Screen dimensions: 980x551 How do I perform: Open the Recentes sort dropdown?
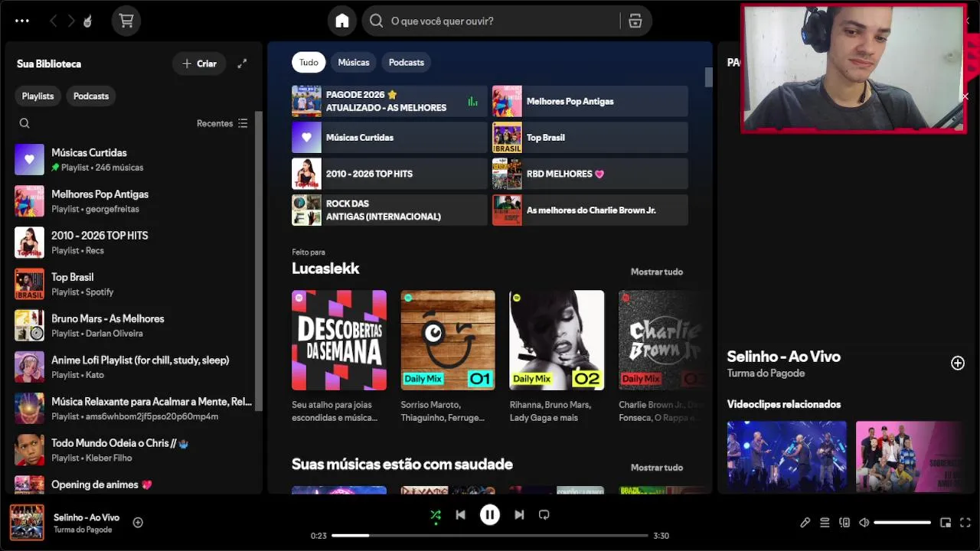pyautogui.click(x=222, y=123)
